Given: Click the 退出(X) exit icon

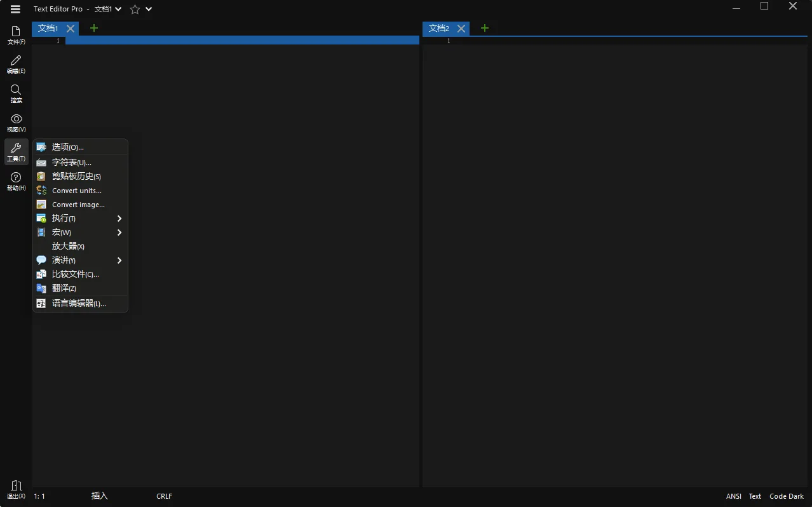Looking at the screenshot, I should point(16,490).
